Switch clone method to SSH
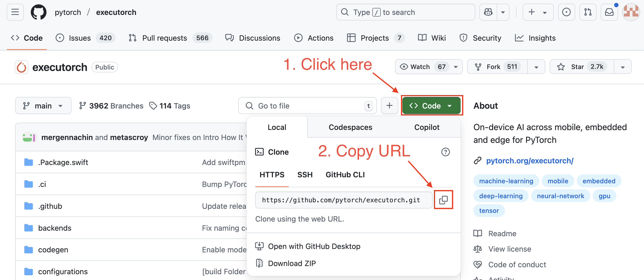 (x=305, y=175)
